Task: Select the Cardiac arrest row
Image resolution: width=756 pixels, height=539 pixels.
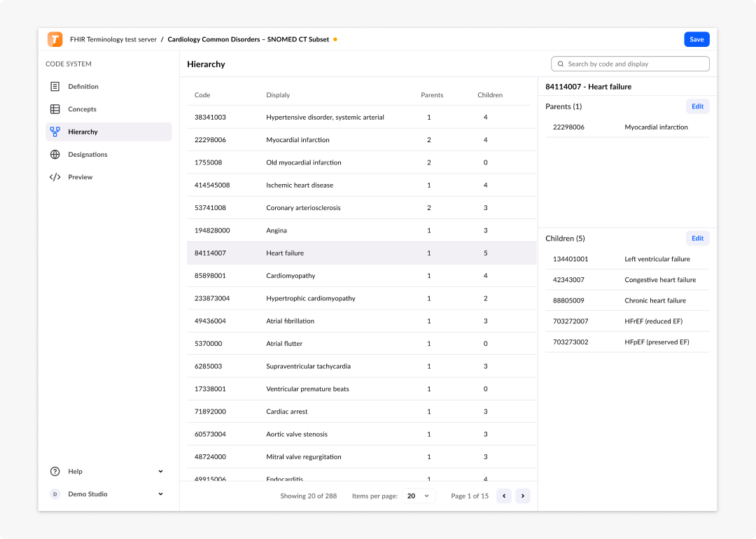Action: 362,412
